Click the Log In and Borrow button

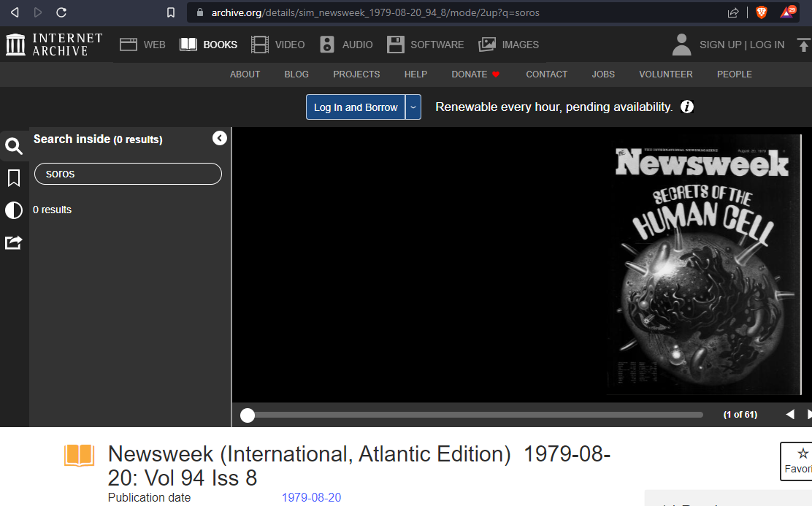pyautogui.click(x=356, y=107)
